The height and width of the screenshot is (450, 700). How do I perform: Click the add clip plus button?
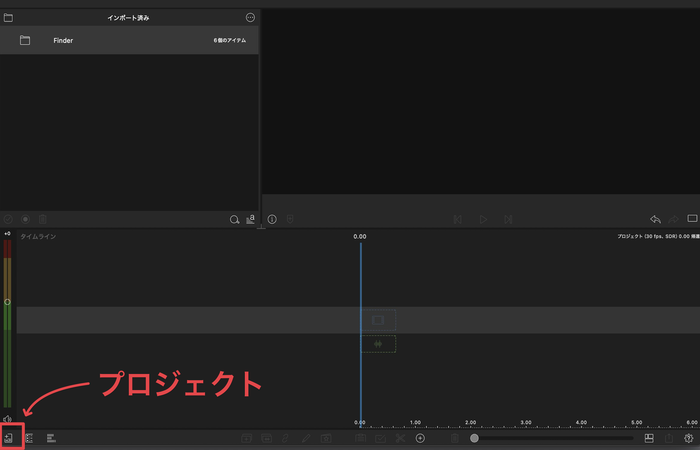420,438
